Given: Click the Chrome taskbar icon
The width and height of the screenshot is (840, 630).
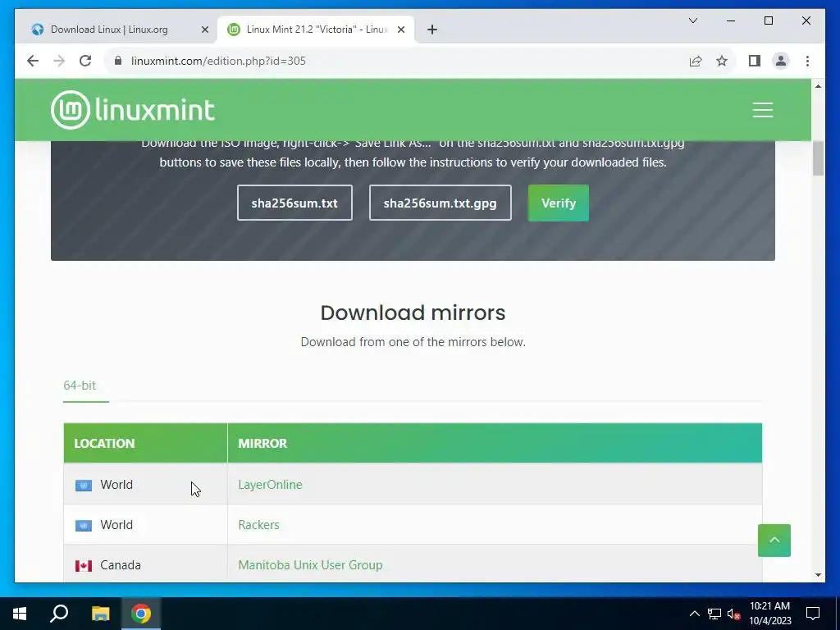Looking at the screenshot, I should pyautogui.click(x=141, y=614).
